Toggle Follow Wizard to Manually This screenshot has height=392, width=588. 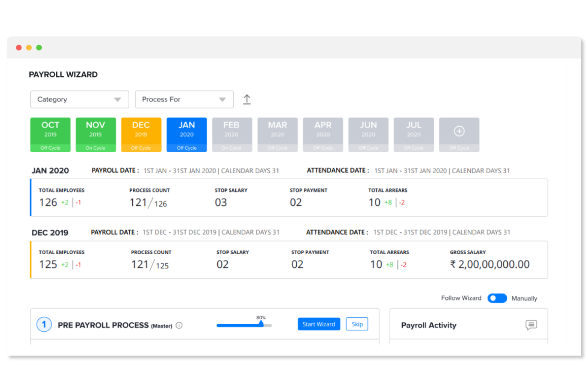(497, 298)
